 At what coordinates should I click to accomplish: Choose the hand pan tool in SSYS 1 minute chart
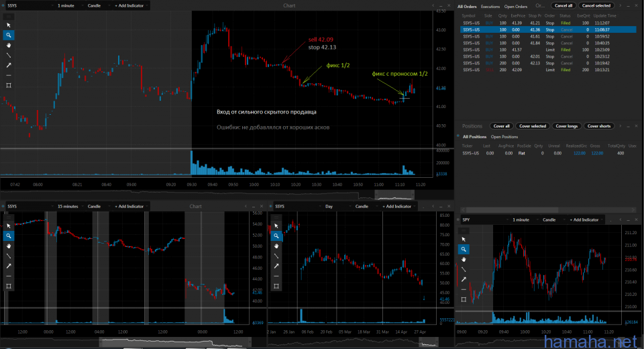[x=9, y=45]
